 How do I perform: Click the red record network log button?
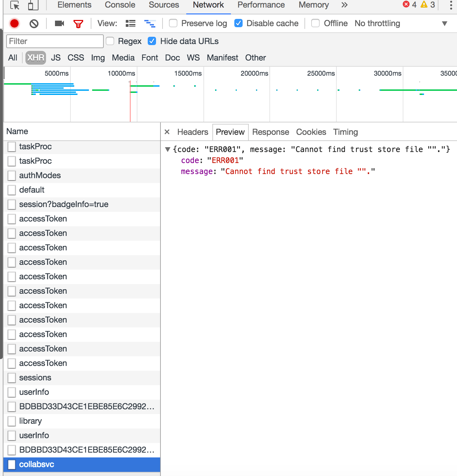point(14,23)
